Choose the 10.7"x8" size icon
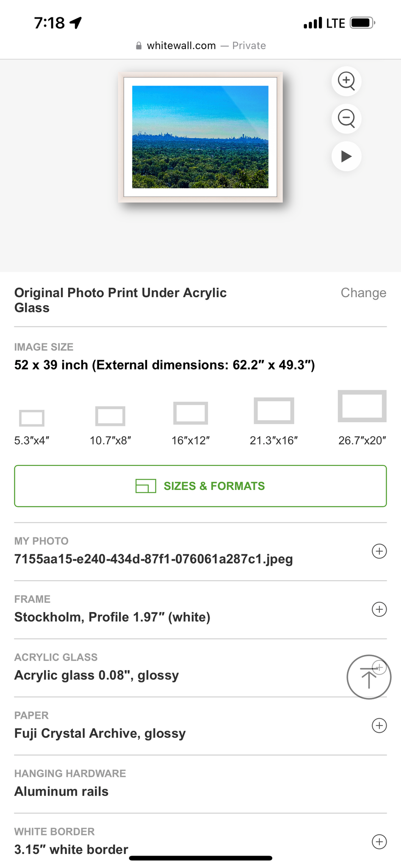The height and width of the screenshot is (868, 401). tap(110, 416)
